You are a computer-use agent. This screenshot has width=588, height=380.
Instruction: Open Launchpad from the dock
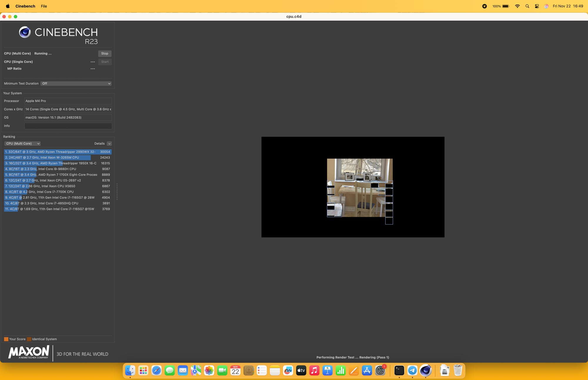(143, 370)
